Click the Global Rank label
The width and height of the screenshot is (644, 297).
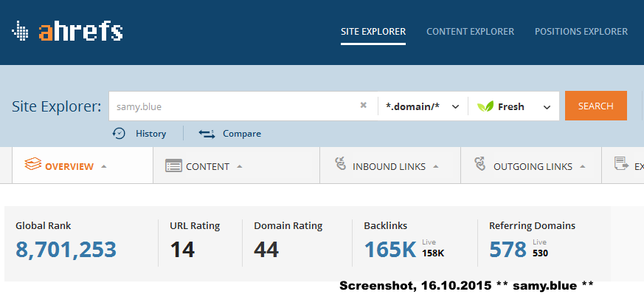pyautogui.click(x=43, y=226)
